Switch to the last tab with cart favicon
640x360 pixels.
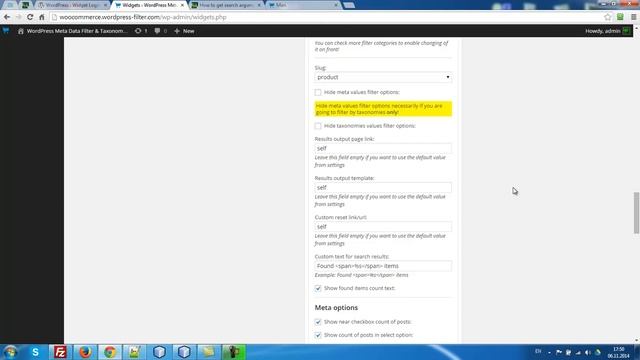tap(303, 5)
